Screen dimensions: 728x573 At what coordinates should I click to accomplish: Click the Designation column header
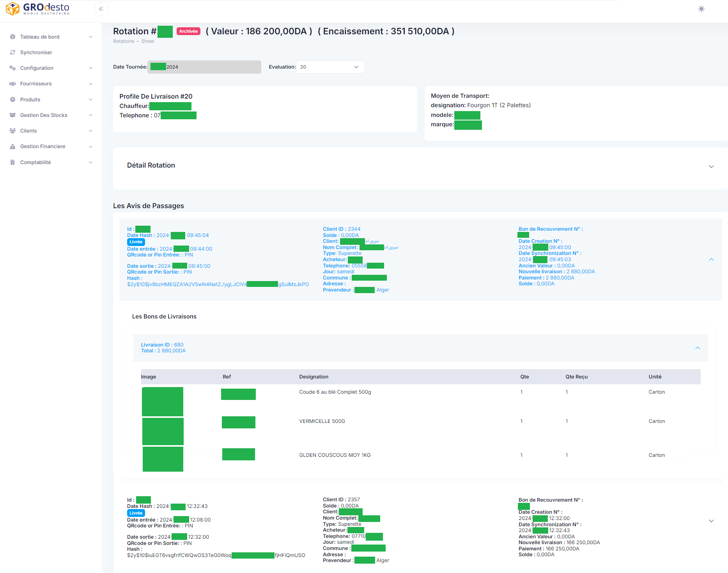314,377
